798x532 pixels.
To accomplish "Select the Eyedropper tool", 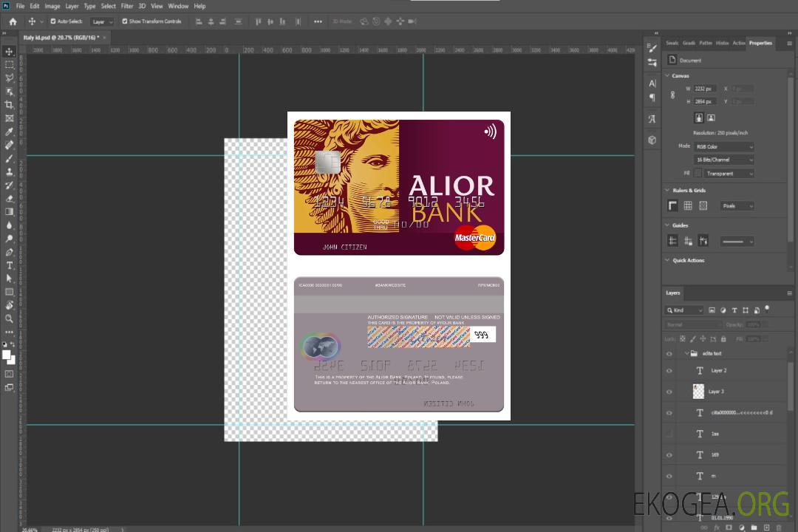I will (9, 132).
